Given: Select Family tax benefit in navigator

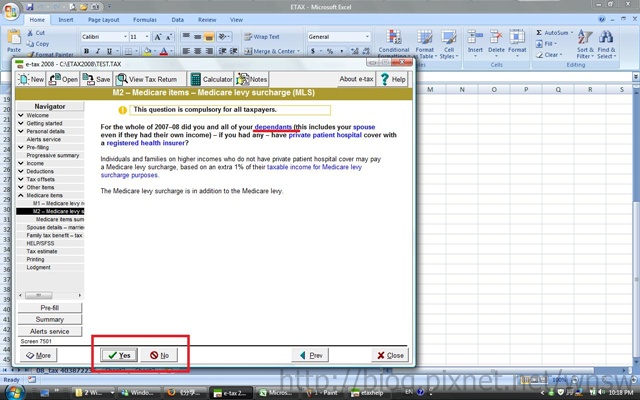Looking at the screenshot, I should pyautogui.click(x=54, y=235).
